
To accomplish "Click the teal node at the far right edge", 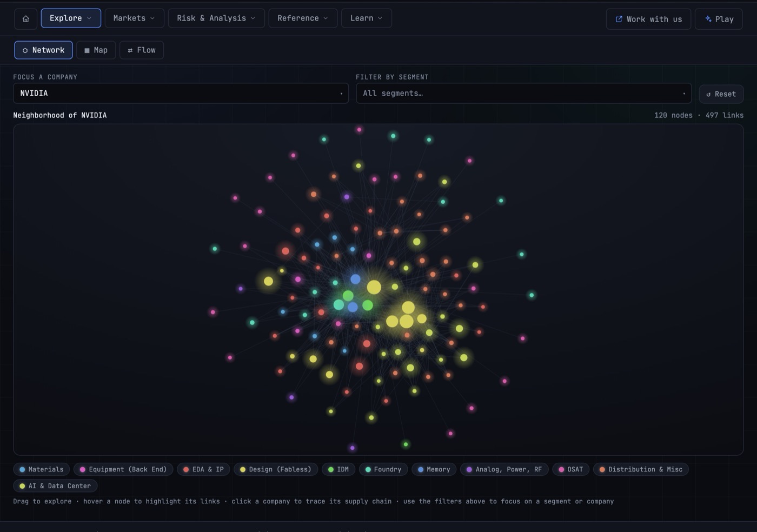I will pos(532,295).
